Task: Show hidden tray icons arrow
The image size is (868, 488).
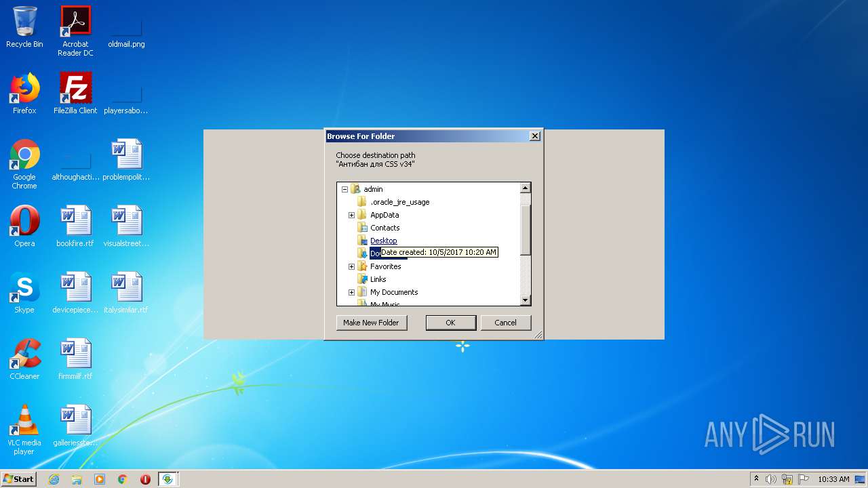Action: pyautogui.click(x=756, y=479)
